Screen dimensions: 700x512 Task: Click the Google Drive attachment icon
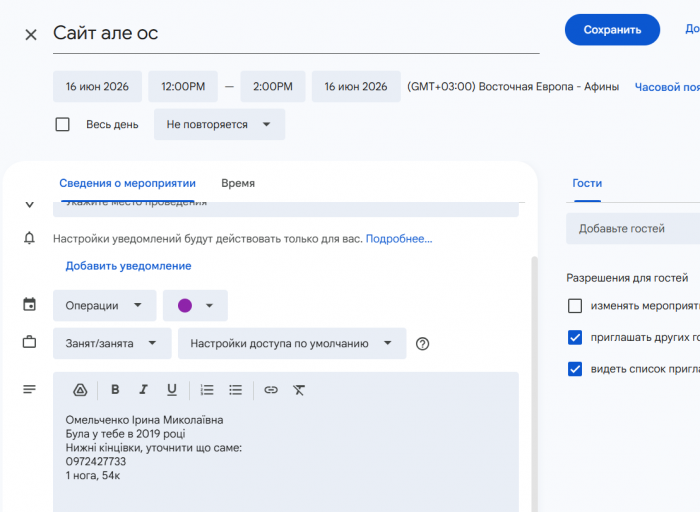[80, 390]
